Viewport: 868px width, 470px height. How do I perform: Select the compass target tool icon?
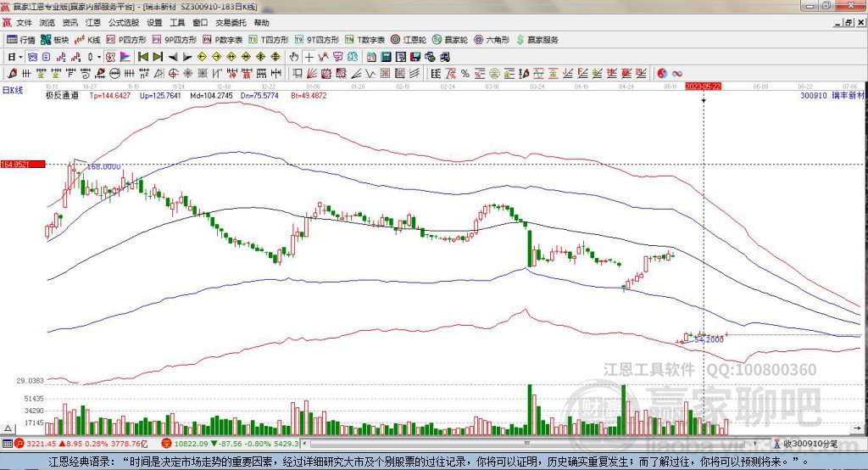tap(173, 73)
